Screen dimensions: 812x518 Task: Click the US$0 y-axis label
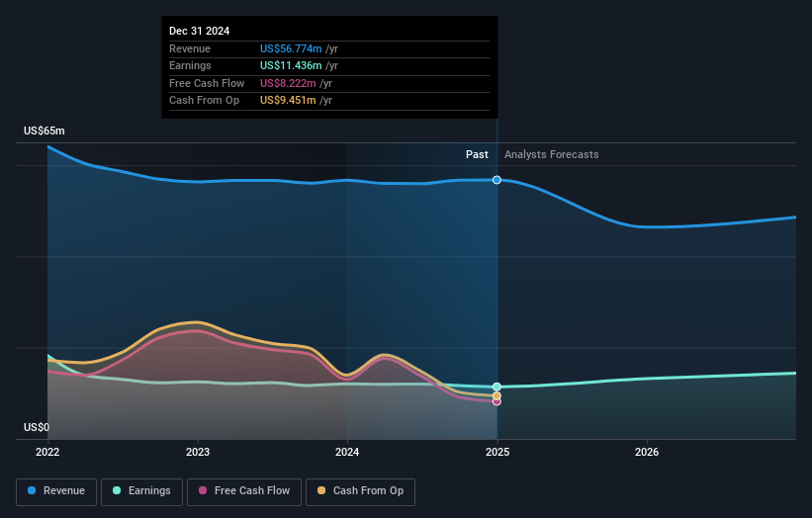point(37,427)
